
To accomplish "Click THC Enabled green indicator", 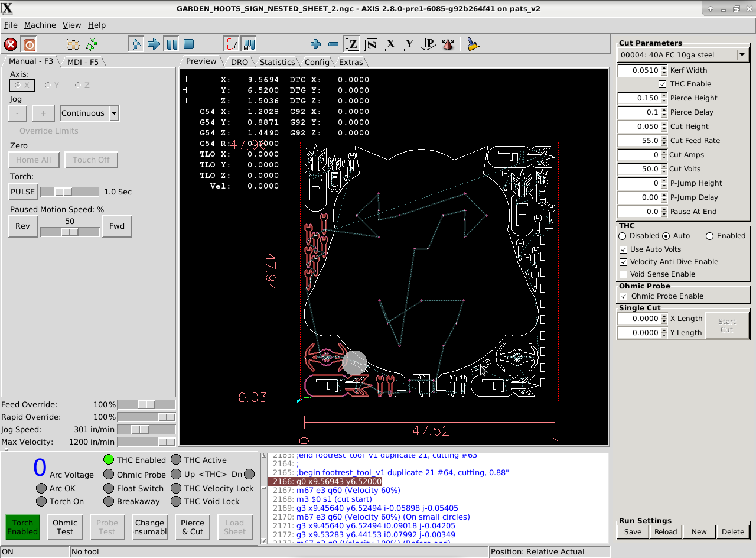I will click(108, 459).
